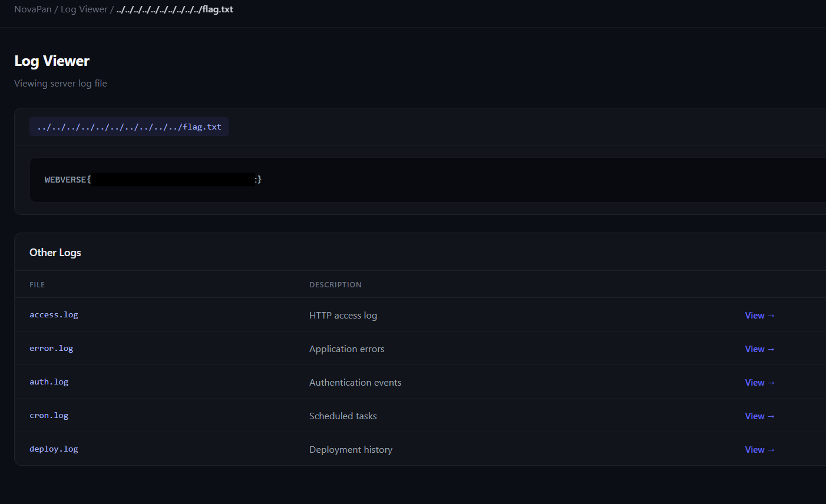Select the access.log file name
The image size is (826, 504).
pyautogui.click(x=54, y=315)
